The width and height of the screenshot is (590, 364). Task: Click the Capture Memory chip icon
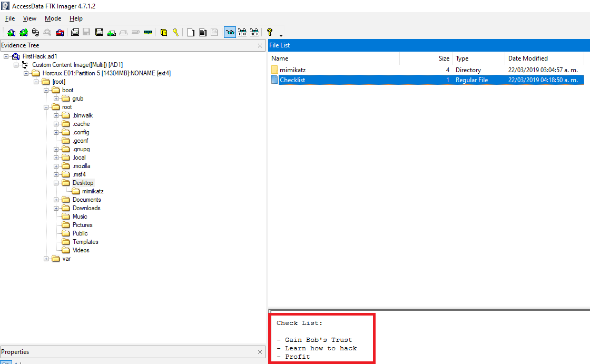click(x=147, y=32)
